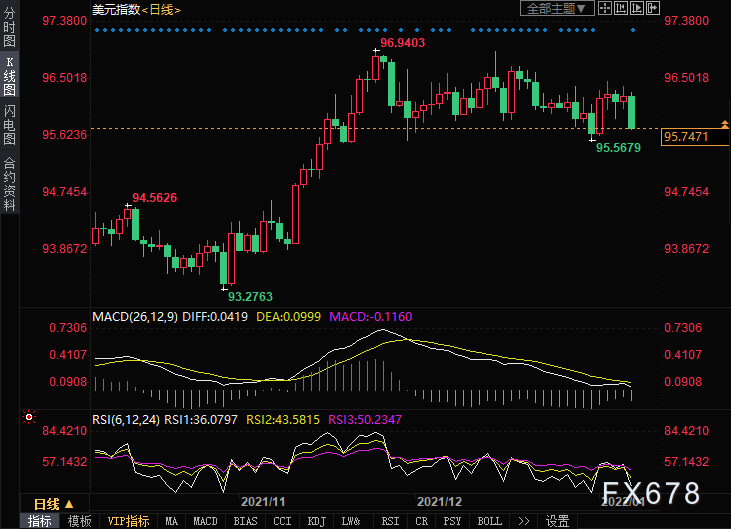Switch to 分时图 view in sidebar
Viewport: 731px width, 529px height.
click(9, 27)
